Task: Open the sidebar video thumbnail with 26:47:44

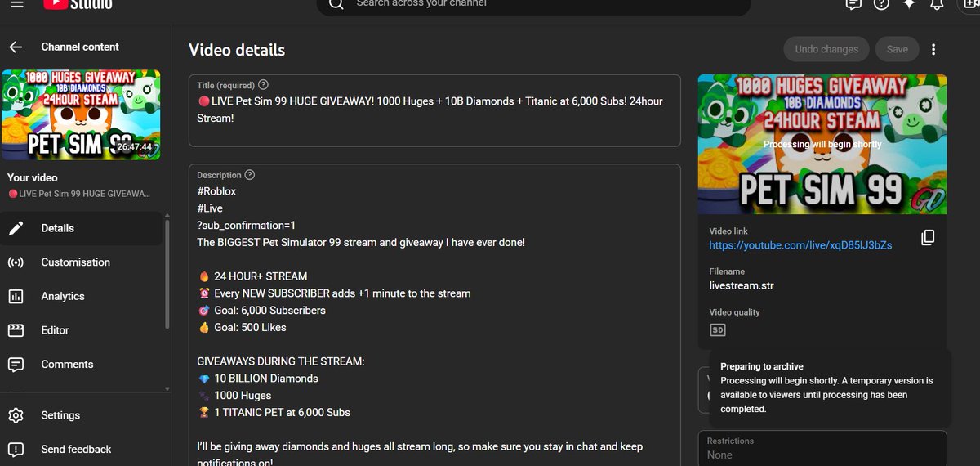Action: coord(81,114)
